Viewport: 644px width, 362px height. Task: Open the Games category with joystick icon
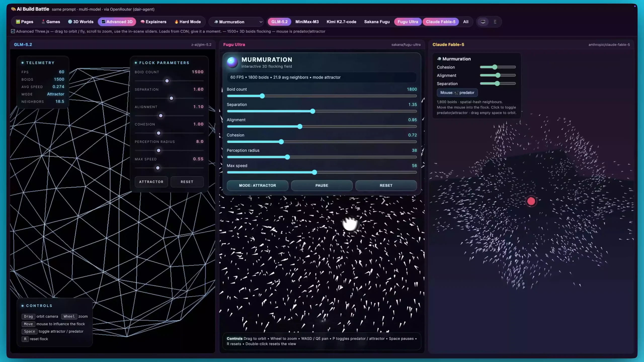[51, 22]
